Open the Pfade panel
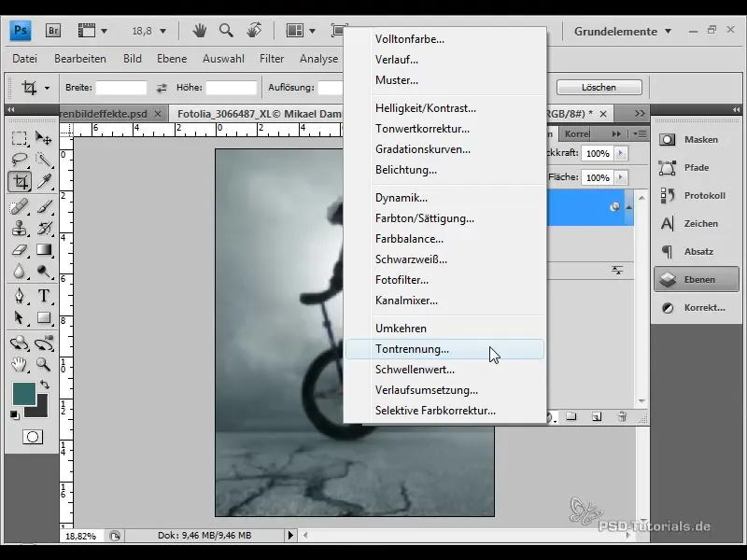Screen dimensions: 747x560 point(696,168)
